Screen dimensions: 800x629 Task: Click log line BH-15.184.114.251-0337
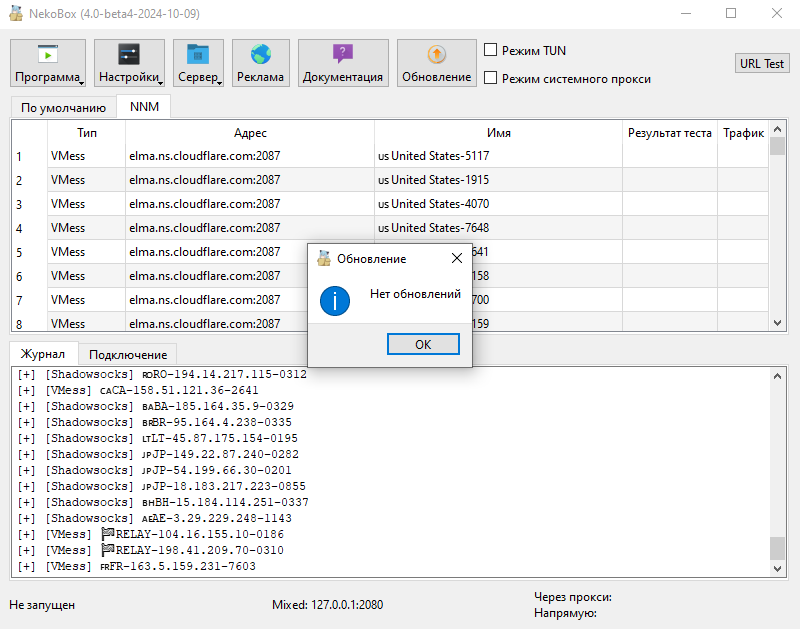pyautogui.click(x=163, y=502)
